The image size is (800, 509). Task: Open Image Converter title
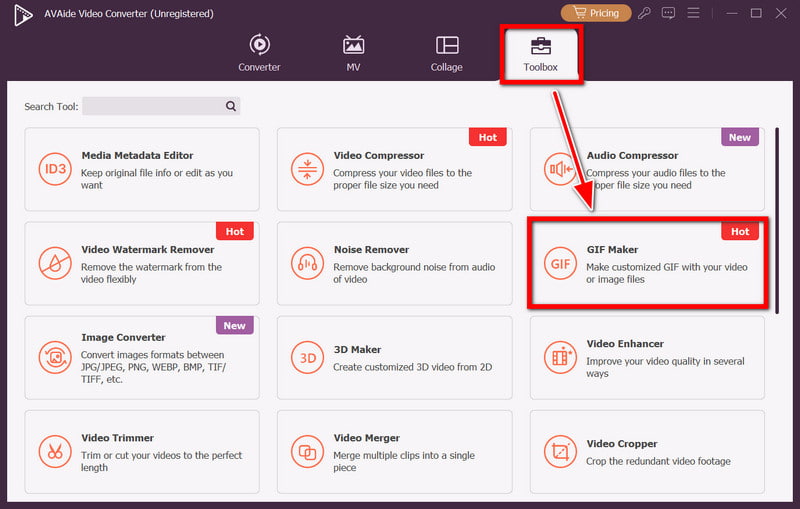(x=123, y=337)
